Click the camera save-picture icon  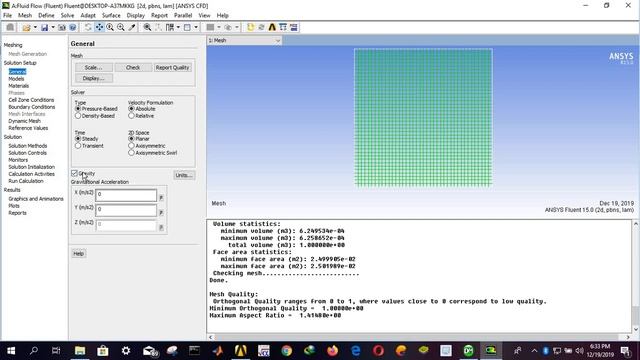point(62,27)
